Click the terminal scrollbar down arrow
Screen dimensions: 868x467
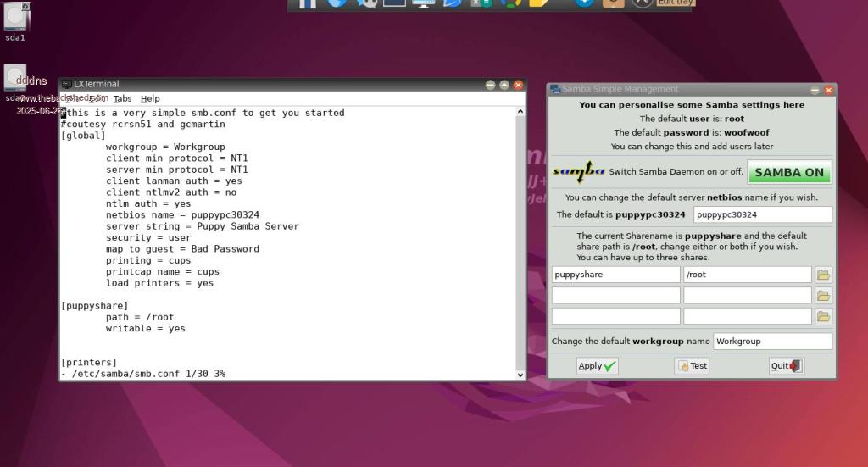click(520, 374)
